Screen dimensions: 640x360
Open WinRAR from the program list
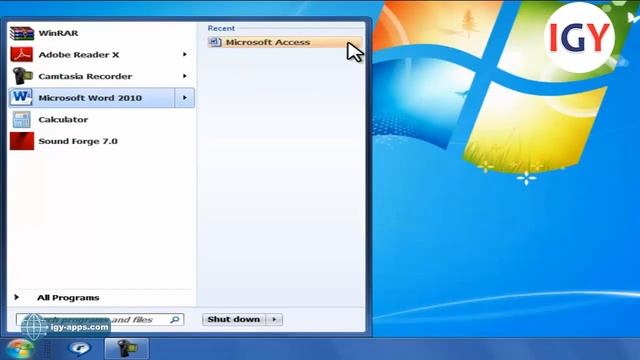(x=101, y=33)
